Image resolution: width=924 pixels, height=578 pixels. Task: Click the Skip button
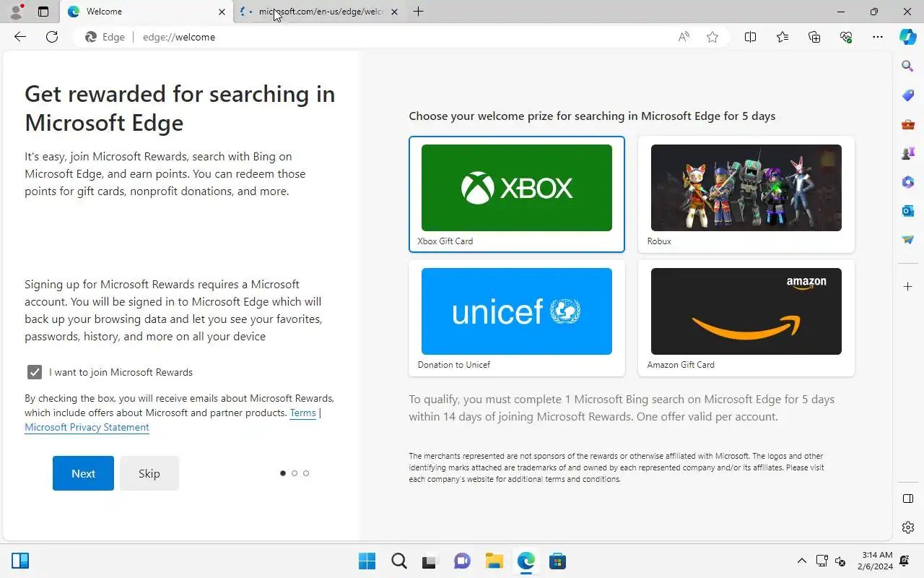click(149, 473)
